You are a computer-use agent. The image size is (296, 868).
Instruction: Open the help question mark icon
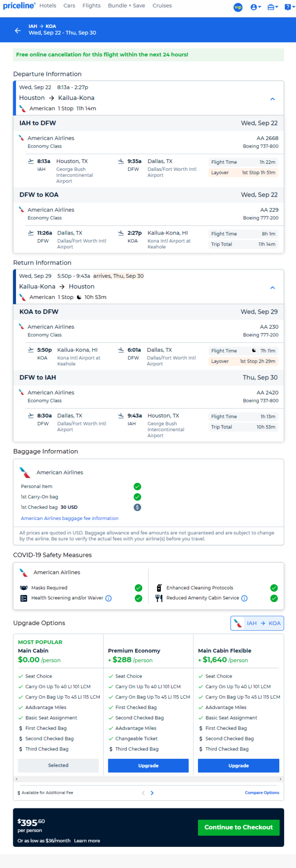[x=289, y=7]
